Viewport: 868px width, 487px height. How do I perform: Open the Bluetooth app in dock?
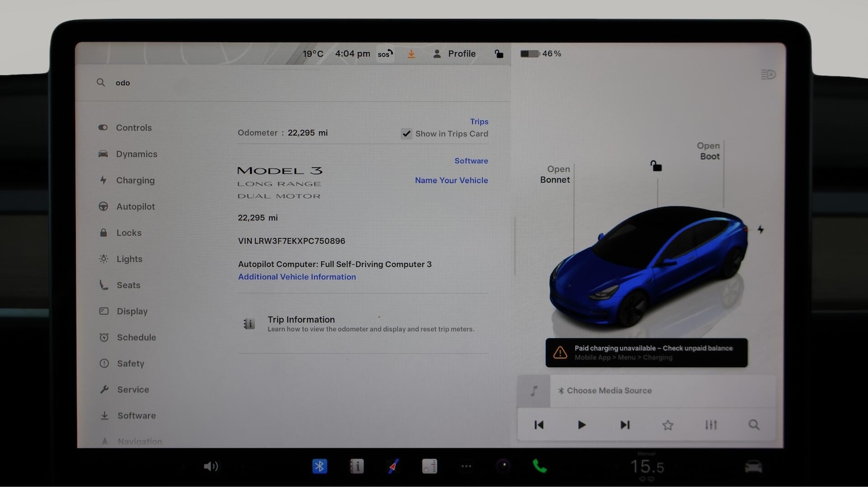click(319, 466)
